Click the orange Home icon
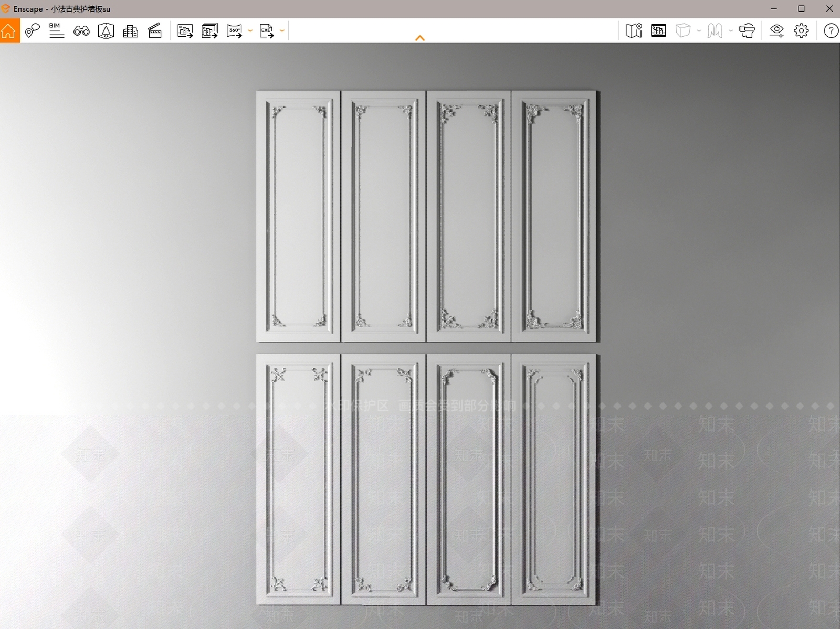Image resolution: width=840 pixels, height=629 pixels. click(x=9, y=31)
